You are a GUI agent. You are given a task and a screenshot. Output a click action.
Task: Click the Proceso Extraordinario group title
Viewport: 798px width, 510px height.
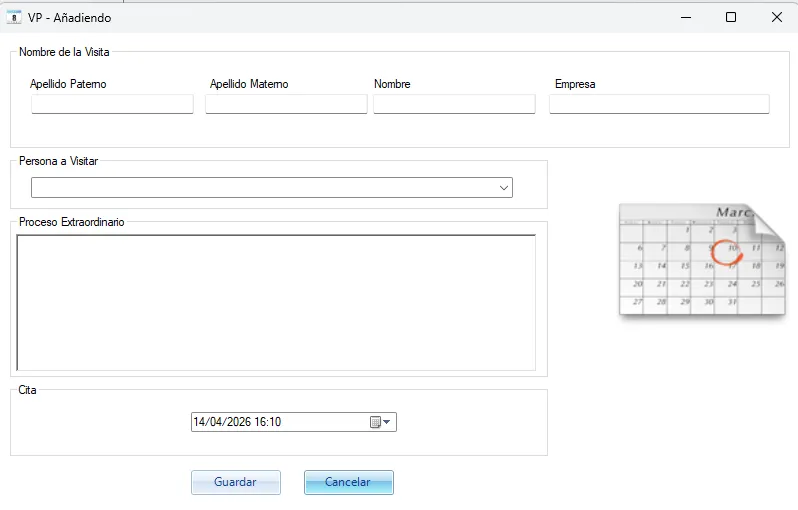click(x=72, y=222)
